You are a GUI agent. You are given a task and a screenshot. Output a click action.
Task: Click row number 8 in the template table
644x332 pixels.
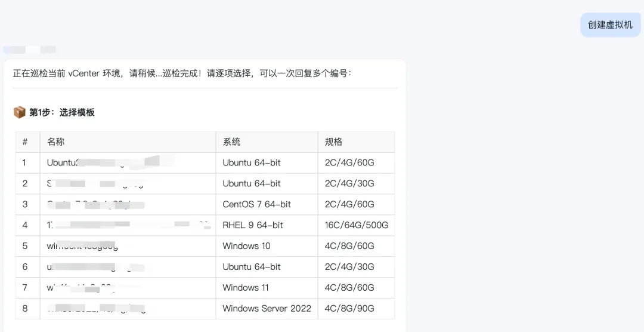point(25,309)
